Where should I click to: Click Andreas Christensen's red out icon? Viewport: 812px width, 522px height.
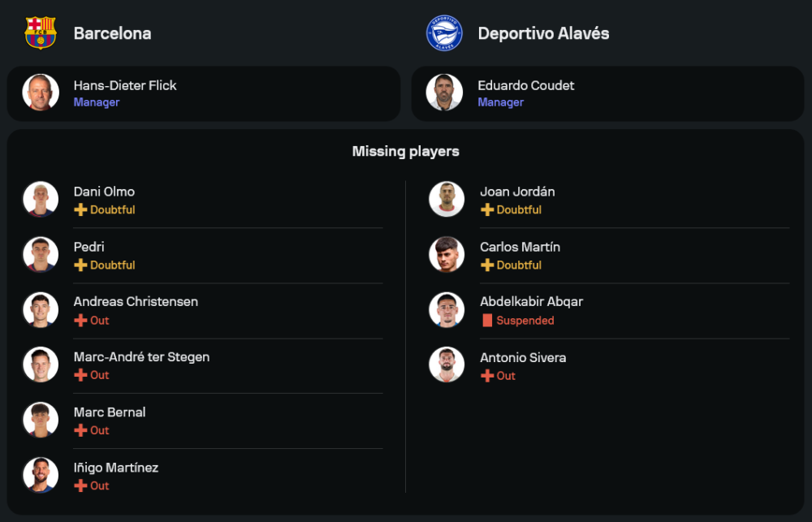(80, 321)
